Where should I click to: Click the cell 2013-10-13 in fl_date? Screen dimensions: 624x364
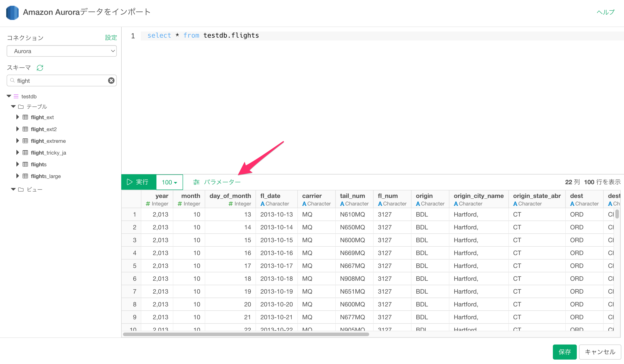(x=276, y=214)
